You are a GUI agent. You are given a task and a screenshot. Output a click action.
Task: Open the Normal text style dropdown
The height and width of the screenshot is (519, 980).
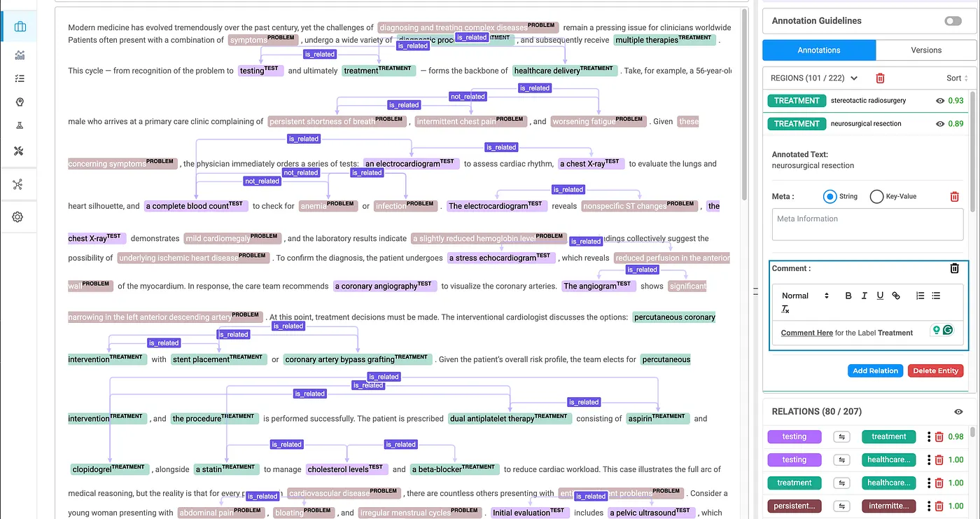[805, 296]
